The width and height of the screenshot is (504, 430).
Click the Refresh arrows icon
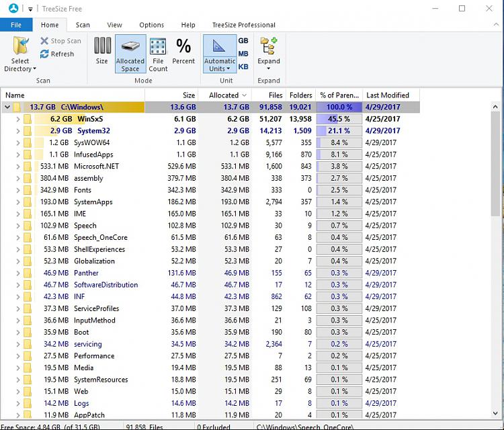[44, 54]
